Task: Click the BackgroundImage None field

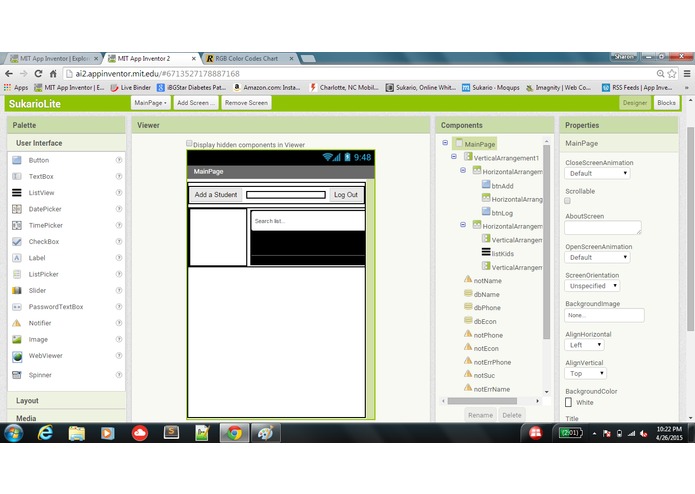Action: pyautogui.click(x=605, y=315)
